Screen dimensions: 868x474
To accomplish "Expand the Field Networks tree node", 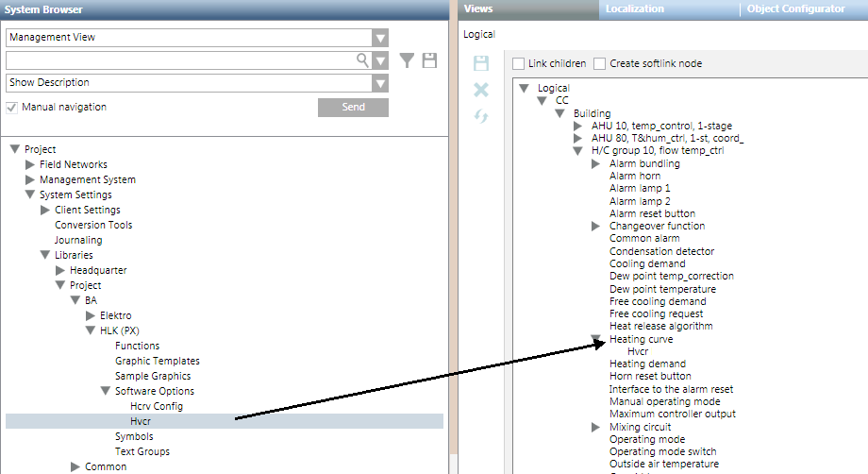I will [30, 165].
